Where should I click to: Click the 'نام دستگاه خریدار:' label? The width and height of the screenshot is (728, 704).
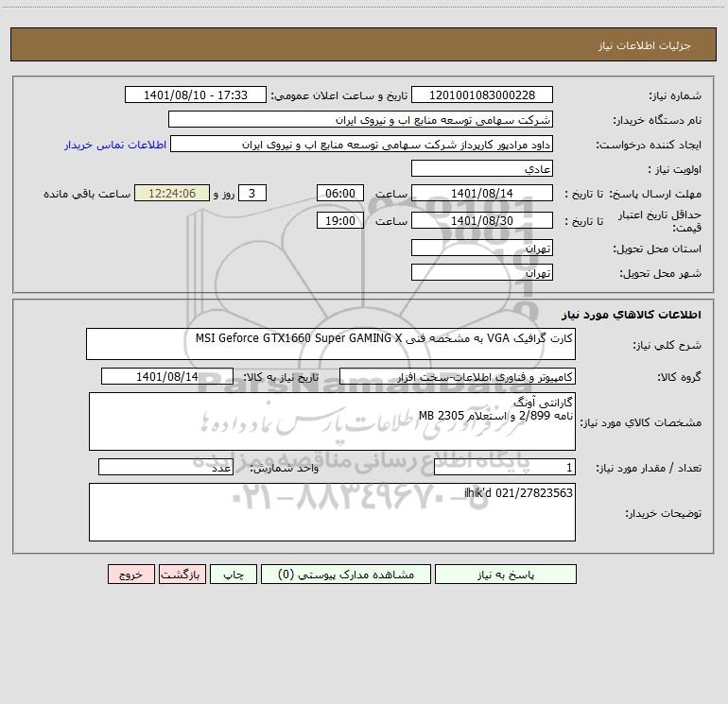(657, 120)
